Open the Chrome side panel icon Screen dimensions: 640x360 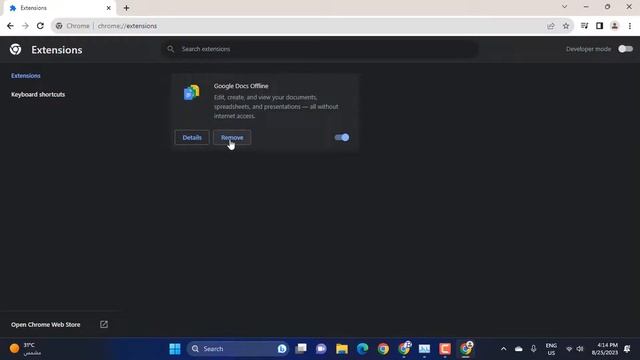tap(599, 26)
